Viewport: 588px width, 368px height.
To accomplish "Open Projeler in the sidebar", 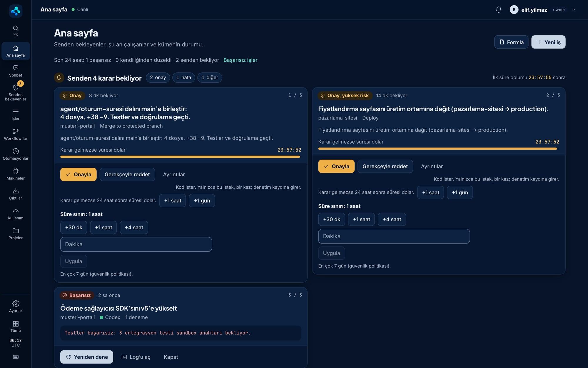I will point(16,234).
